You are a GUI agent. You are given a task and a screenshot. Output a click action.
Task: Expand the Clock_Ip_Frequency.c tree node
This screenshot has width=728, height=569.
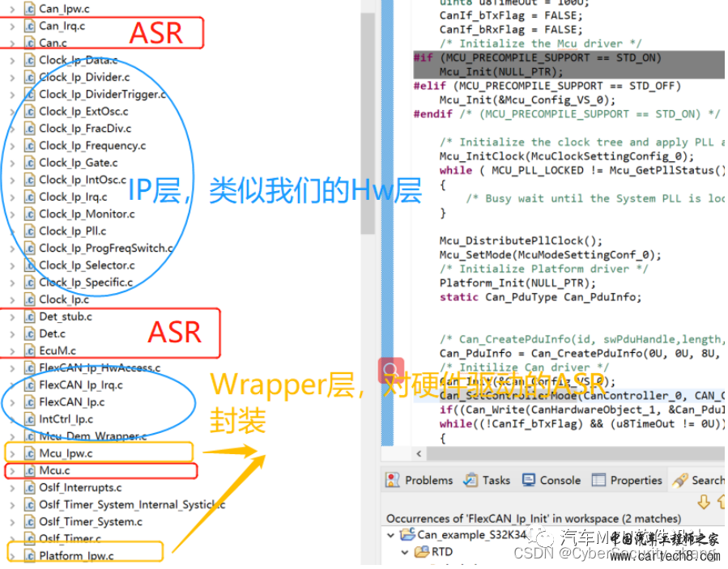click(x=12, y=146)
